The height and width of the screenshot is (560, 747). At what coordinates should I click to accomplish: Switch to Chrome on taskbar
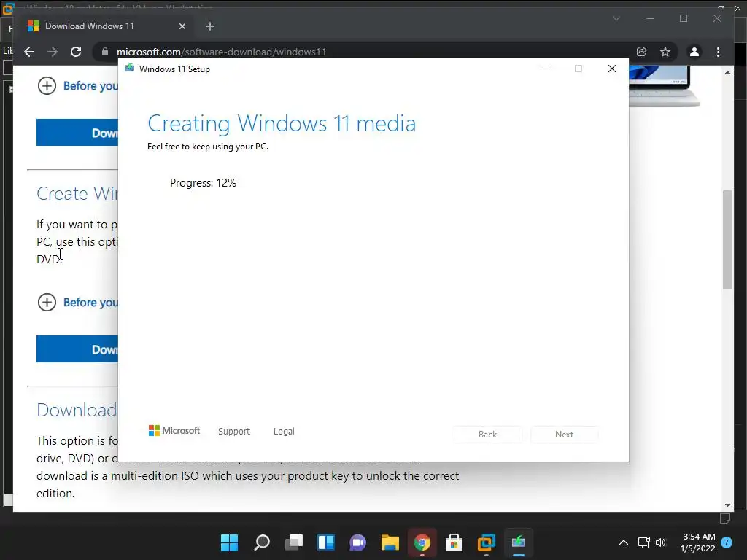tap(422, 542)
